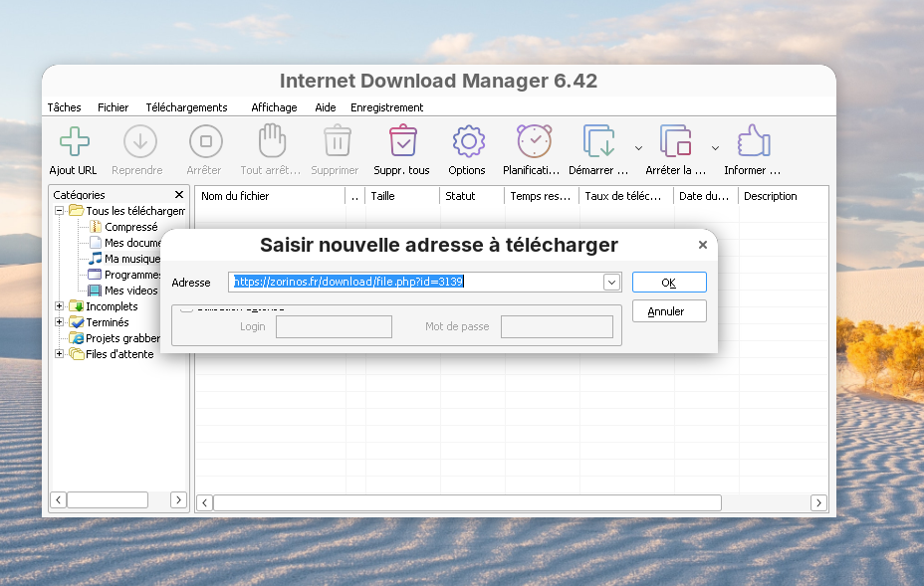The width and height of the screenshot is (924, 586).
Task: Open the Planification clock icon
Action: coord(533,142)
